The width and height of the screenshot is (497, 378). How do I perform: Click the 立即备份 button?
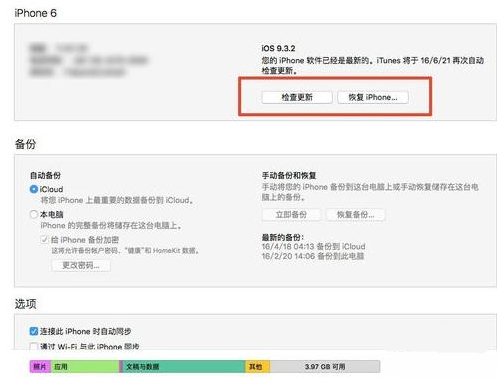click(x=291, y=215)
